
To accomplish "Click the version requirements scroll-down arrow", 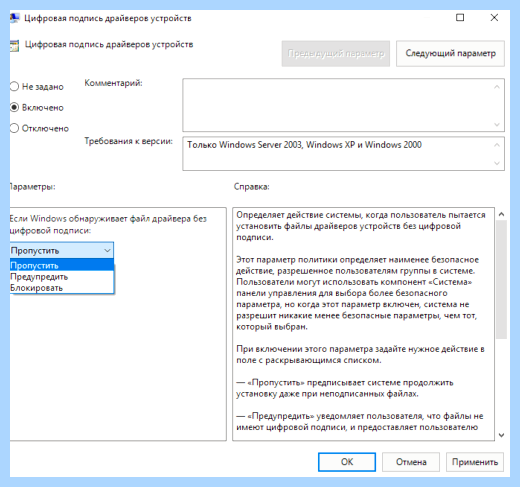I will pos(497,163).
